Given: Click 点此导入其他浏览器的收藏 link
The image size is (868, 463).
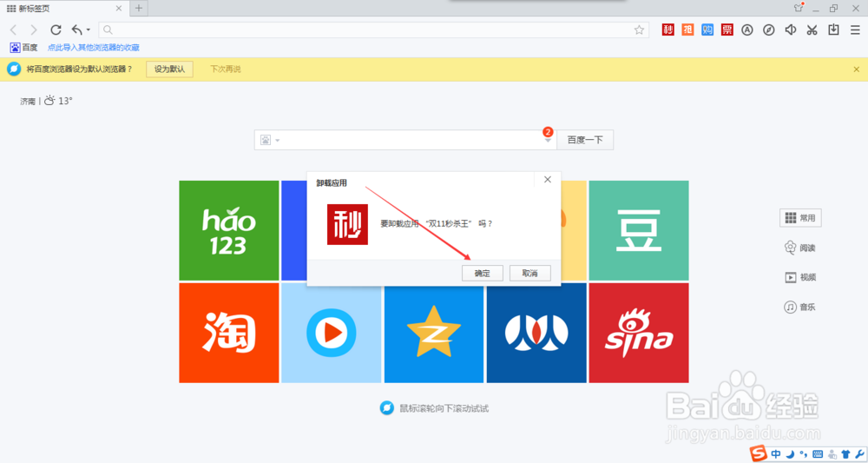Looking at the screenshot, I should click(94, 48).
